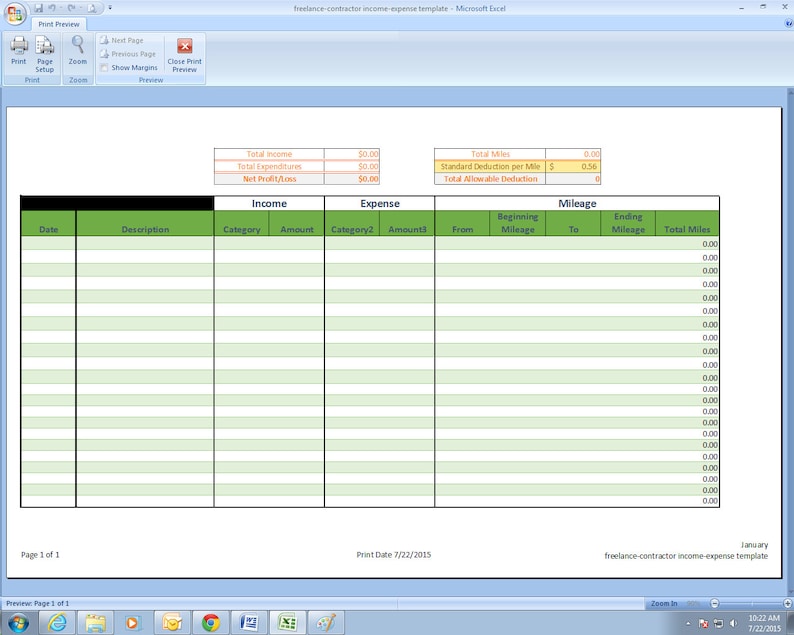Switch to Microsoft Word in taskbar
Screen dimensions: 794x635
pos(249,622)
